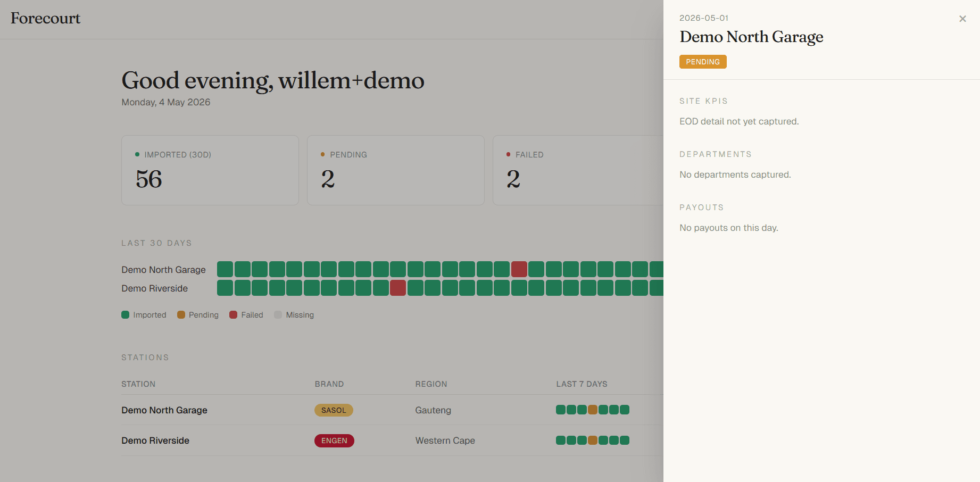
Task: Click the REGION column header
Action: (x=431, y=384)
